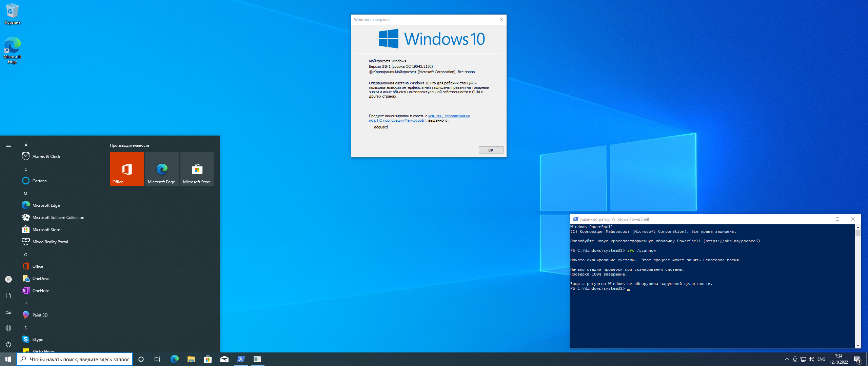Open Settings gear in Start sidebar
Image resolution: width=868 pixels, height=366 pixels.
pyautogui.click(x=8, y=328)
